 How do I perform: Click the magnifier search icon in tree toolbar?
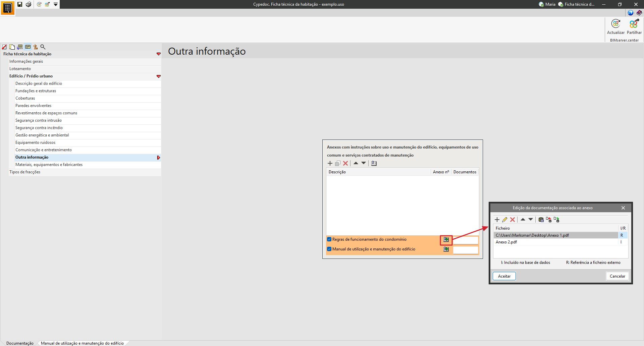[x=43, y=47]
